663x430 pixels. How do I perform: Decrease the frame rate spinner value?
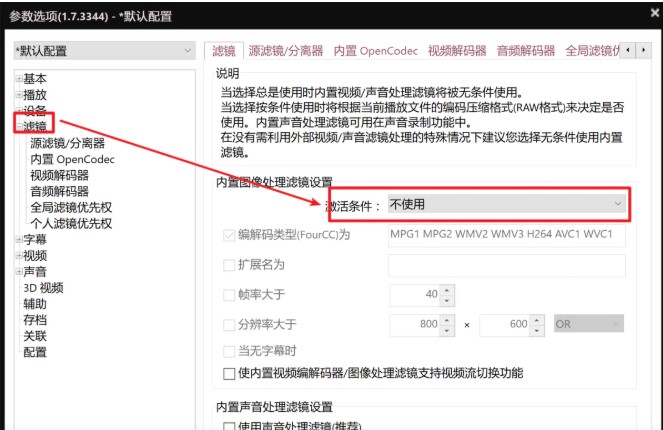point(447,300)
